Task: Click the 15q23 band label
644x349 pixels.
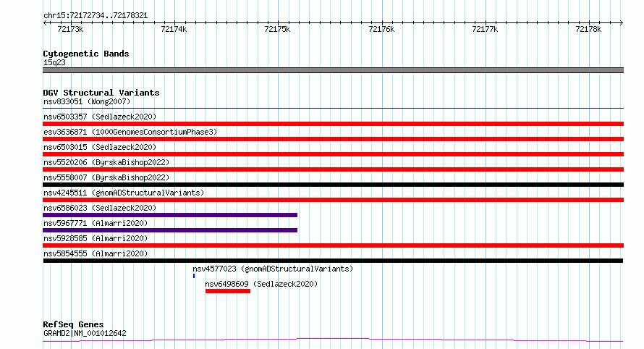Action: coord(54,62)
